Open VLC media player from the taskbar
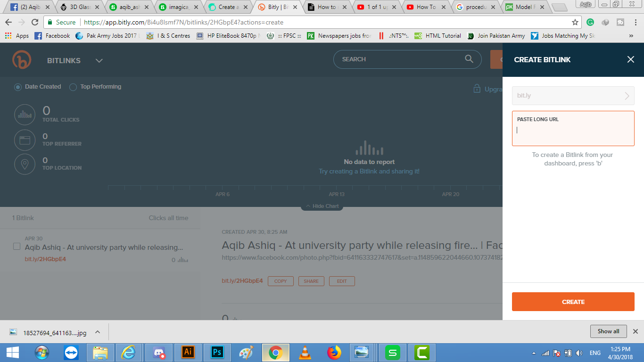 (x=305, y=352)
